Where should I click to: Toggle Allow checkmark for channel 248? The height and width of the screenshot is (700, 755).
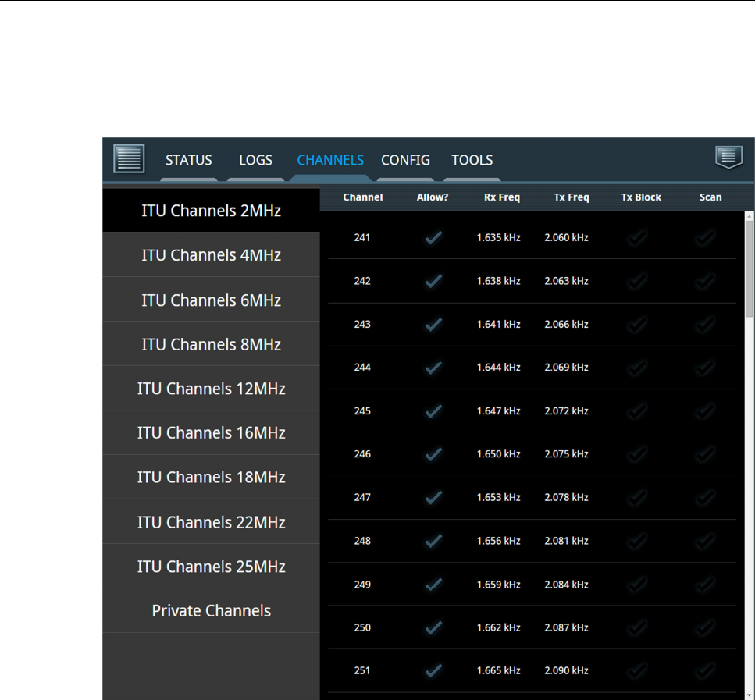click(x=433, y=541)
